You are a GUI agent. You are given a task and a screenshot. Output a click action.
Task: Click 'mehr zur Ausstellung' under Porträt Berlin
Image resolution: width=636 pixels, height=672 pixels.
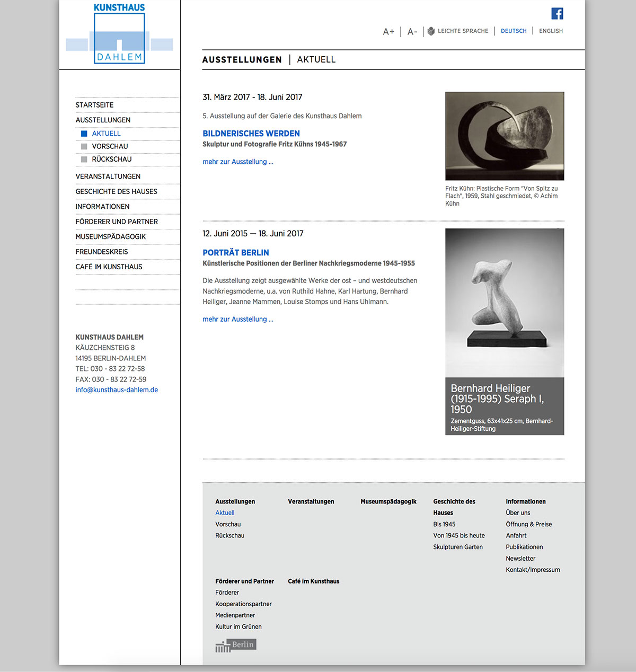coord(238,320)
